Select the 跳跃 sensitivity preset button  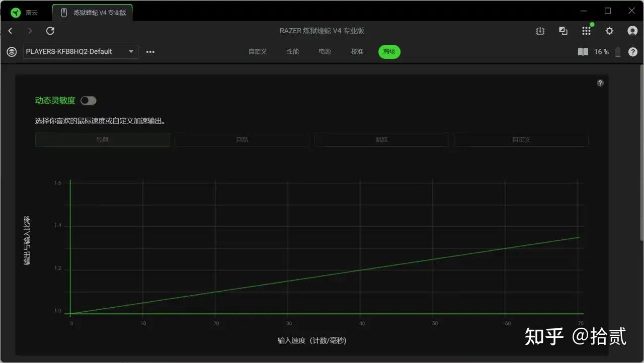click(382, 140)
